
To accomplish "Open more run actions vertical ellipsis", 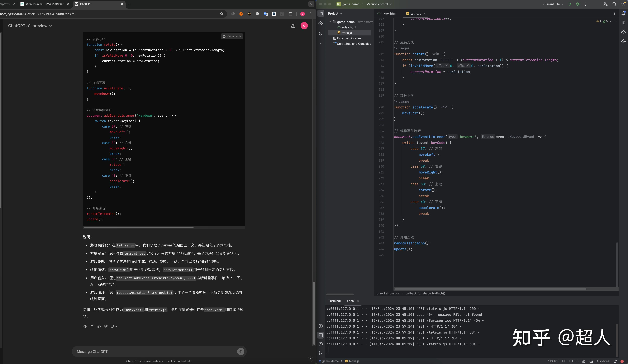I will [585, 4].
